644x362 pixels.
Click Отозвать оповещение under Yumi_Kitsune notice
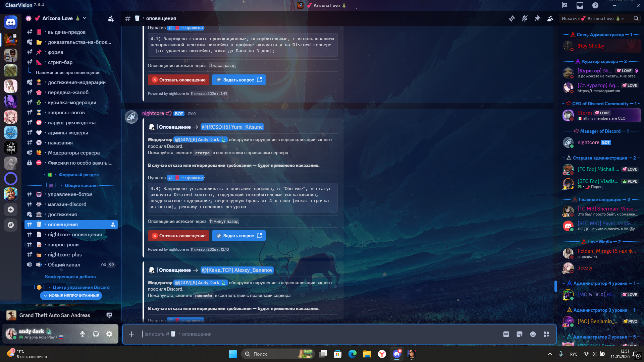(178, 236)
